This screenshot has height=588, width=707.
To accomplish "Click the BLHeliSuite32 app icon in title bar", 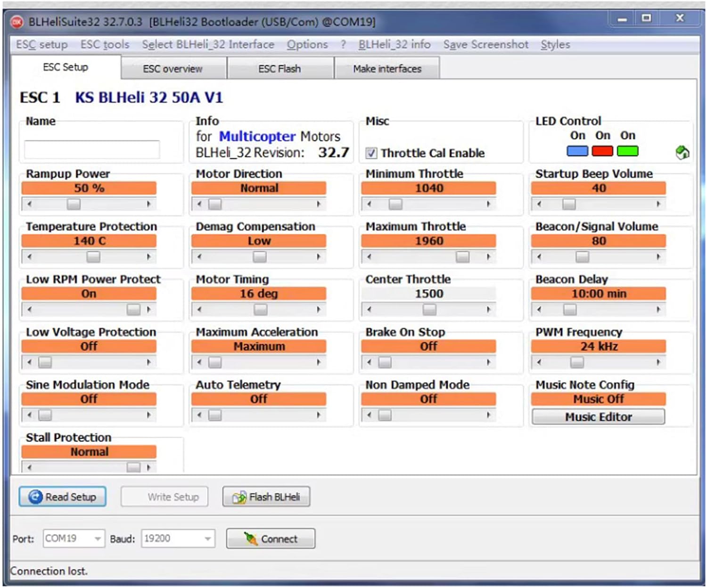I will 17,22.
